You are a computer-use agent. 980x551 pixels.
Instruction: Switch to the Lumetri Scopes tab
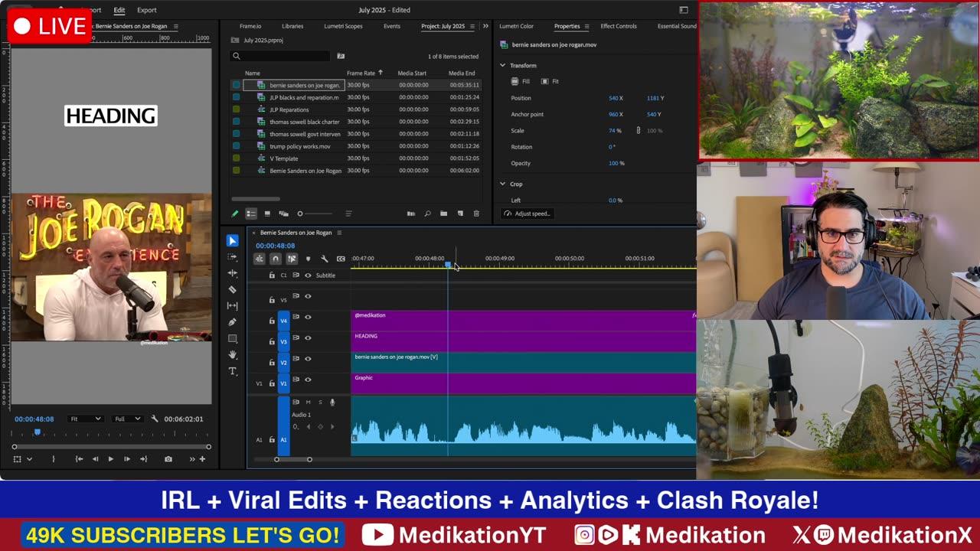pyautogui.click(x=343, y=26)
